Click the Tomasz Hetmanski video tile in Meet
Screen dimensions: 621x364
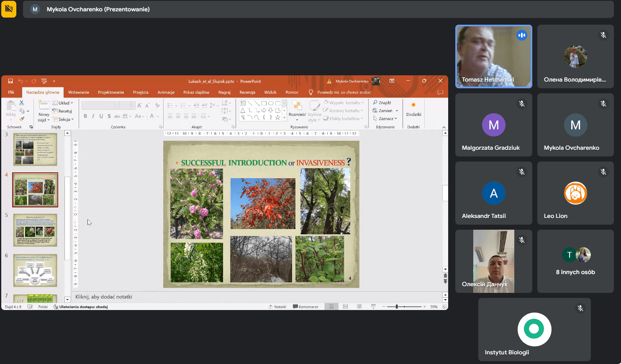click(494, 56)
